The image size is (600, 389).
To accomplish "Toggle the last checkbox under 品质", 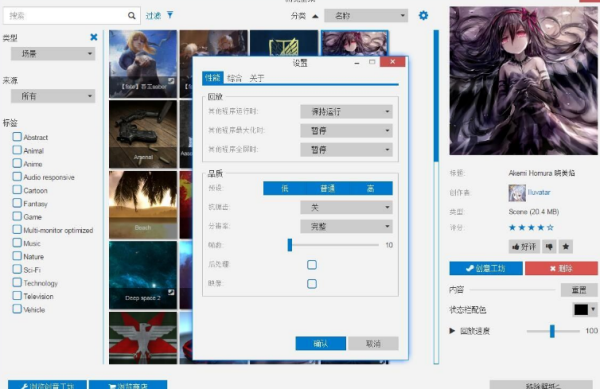I will click(x=312, y=284).
